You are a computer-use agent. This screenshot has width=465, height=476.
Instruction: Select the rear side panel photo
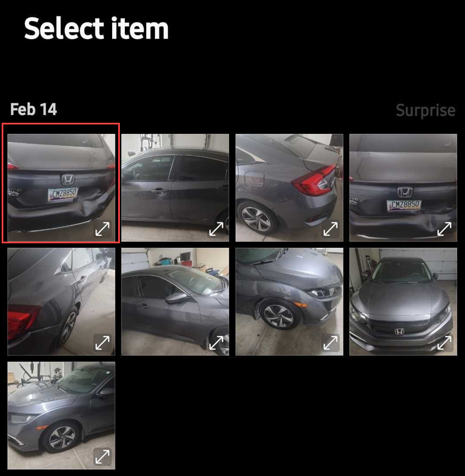pyautogui.click(x=61, y=301)
